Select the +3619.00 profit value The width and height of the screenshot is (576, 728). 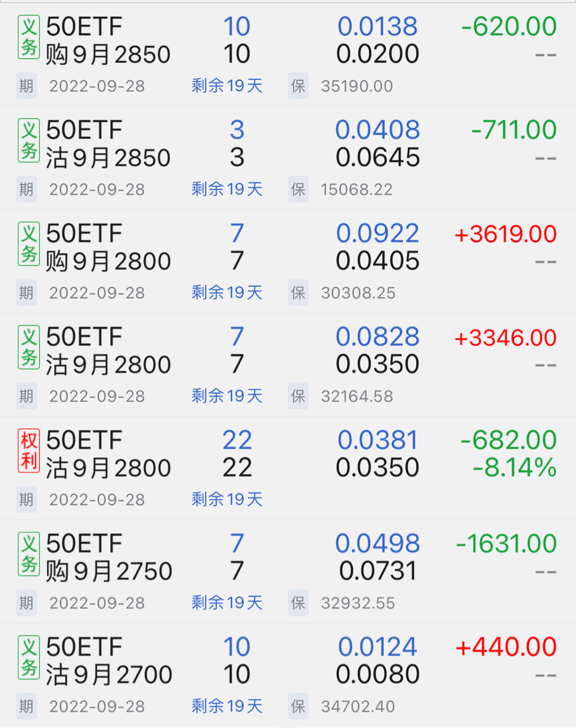click(505, 234)
